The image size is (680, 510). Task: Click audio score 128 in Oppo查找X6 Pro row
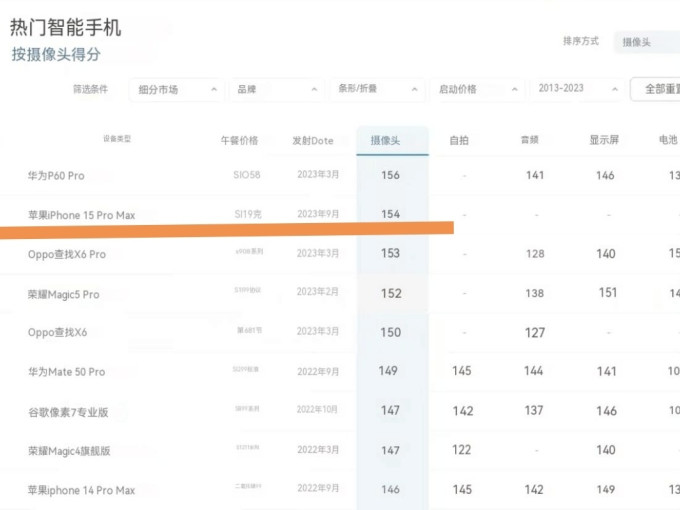click(x=535, y=254)
